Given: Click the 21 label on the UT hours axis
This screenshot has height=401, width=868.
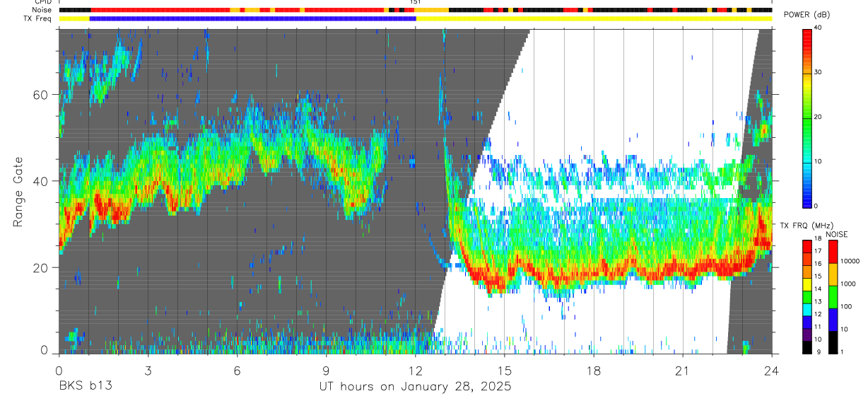Looking at the screenshot, I should [x=683, y=371].
